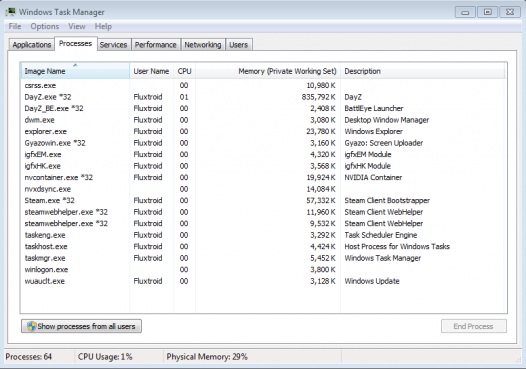Select the csrss.exe process row
Screen dimensions: 526x369
(263, 86)
